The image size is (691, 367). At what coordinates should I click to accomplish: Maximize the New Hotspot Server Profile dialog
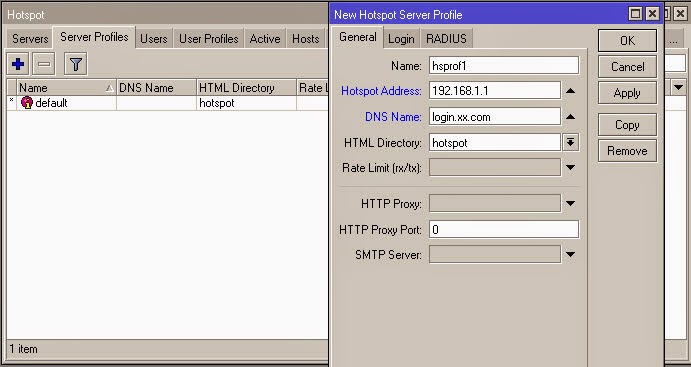coord(635,14)
